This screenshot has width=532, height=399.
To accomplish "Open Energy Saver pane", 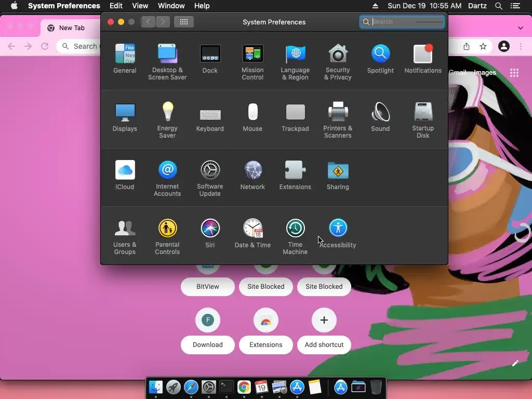I will coord(167,120).
